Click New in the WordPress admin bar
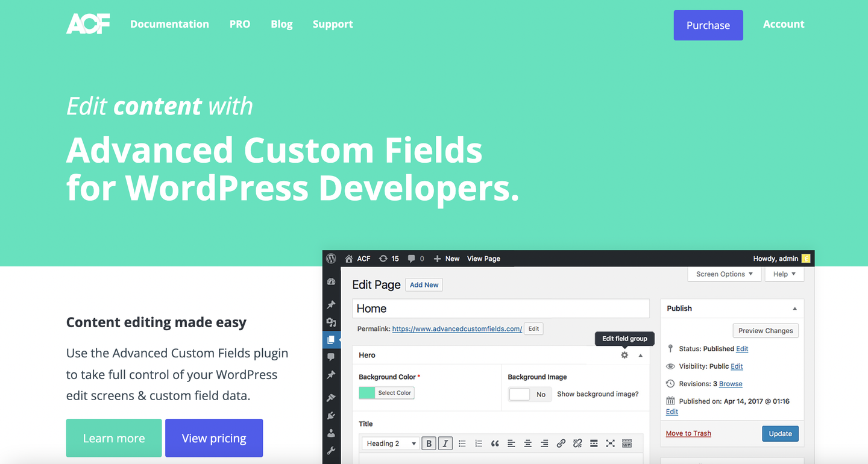Screen dimensions: 868x464 [447, 259]
